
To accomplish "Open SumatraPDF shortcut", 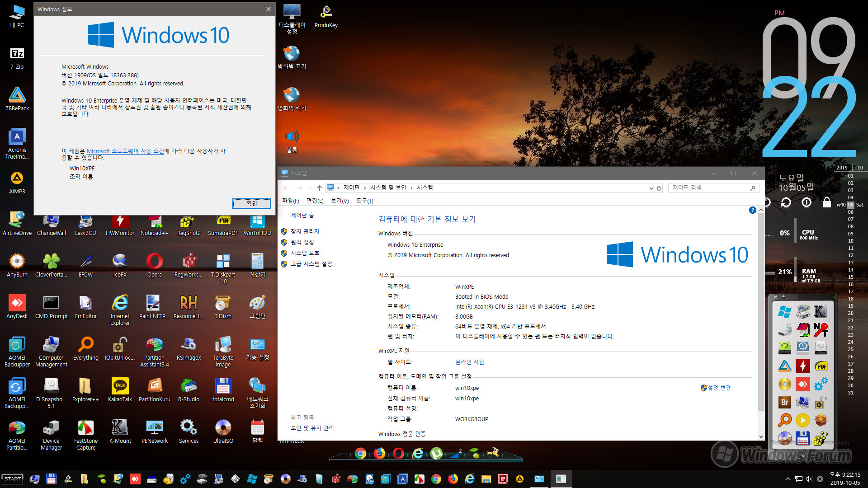I will [x=223, y=224].
